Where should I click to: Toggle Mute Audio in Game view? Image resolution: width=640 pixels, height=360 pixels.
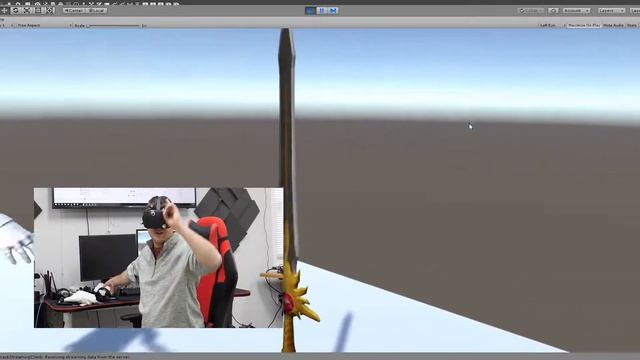[613, 25]
